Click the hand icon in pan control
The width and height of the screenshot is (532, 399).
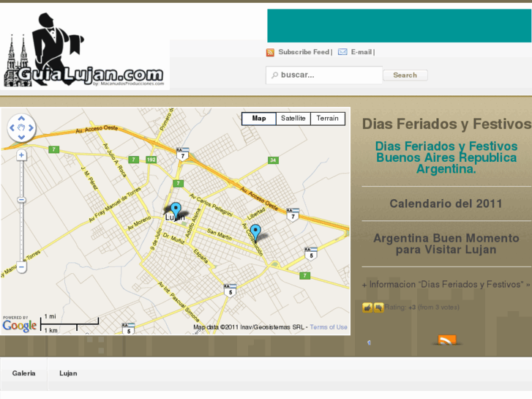point(21,127)
